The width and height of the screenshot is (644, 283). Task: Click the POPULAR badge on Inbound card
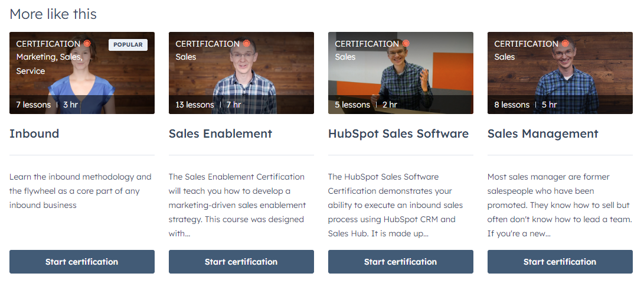point(128,45)
